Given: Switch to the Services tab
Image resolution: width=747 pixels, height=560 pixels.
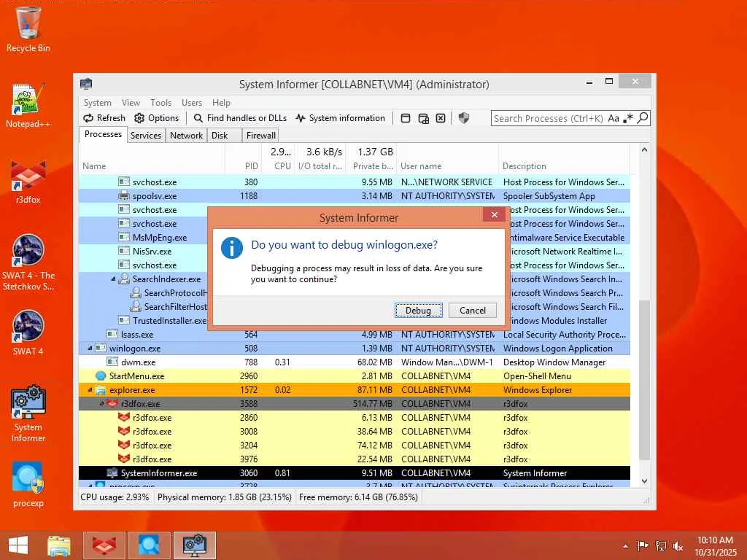Looking at the screenshot, I should [146, 136].
